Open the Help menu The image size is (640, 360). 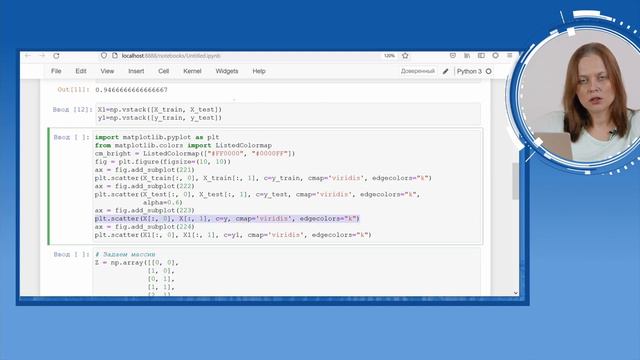[x=259, y=71]
